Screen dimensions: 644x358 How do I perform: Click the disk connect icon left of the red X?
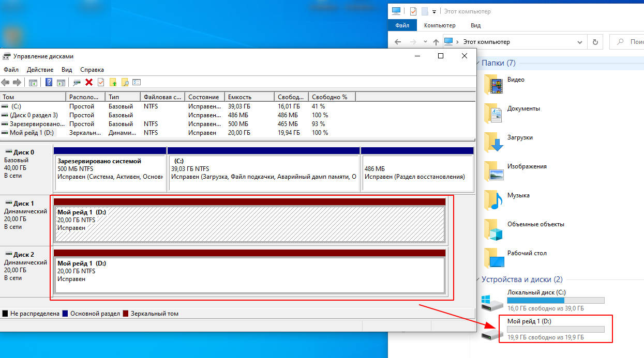pos(77,83)
